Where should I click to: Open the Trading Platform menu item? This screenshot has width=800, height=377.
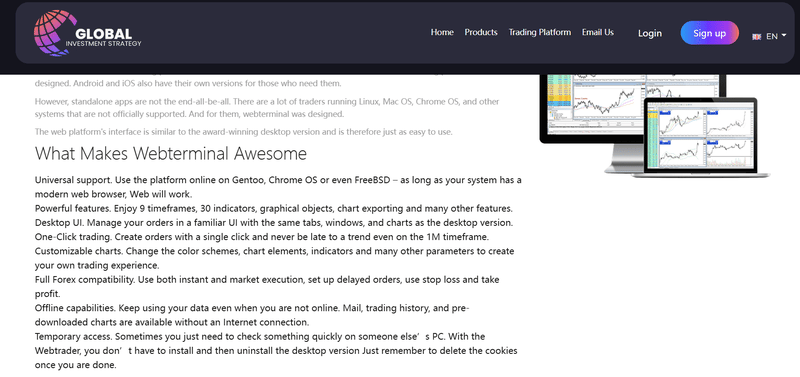[x=539, y=32]
